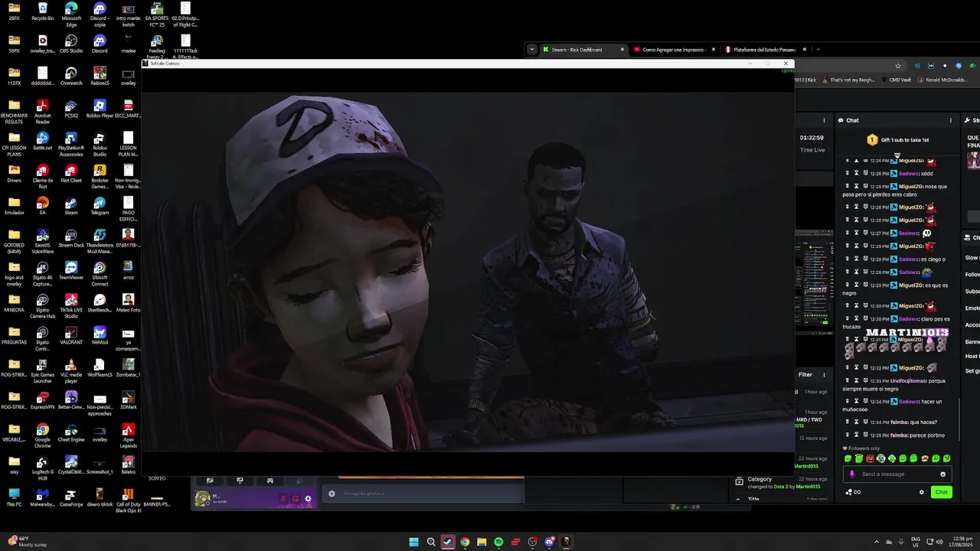
Task: Launch VALORANT desktop shortcut
Action: [x=71, y=335]
